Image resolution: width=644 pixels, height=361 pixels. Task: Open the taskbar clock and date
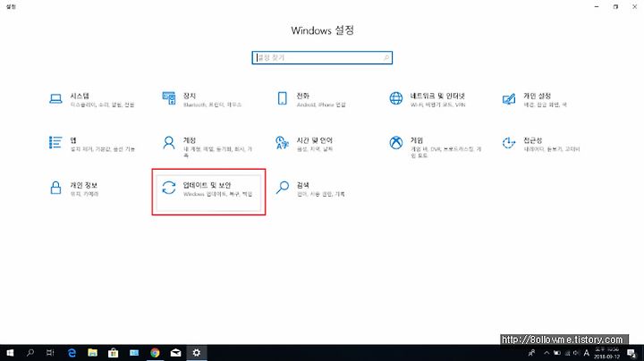[607, 353]
